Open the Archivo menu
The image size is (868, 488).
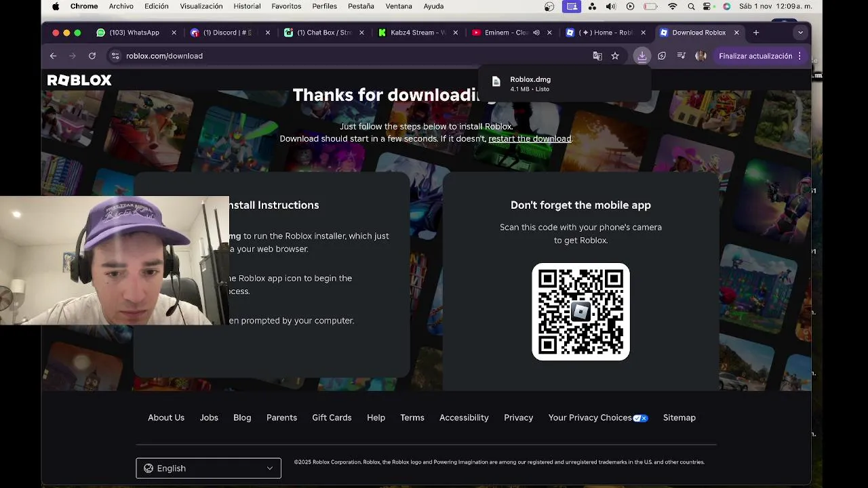[x=121, y=6]
